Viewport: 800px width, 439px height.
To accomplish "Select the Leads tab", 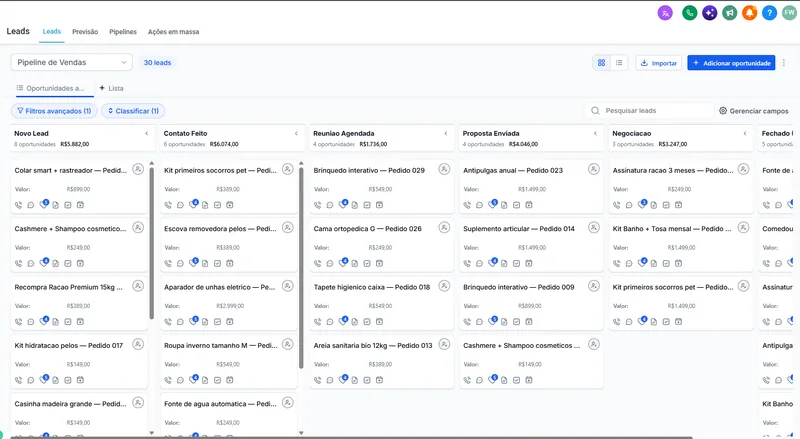I will point(52,32).
